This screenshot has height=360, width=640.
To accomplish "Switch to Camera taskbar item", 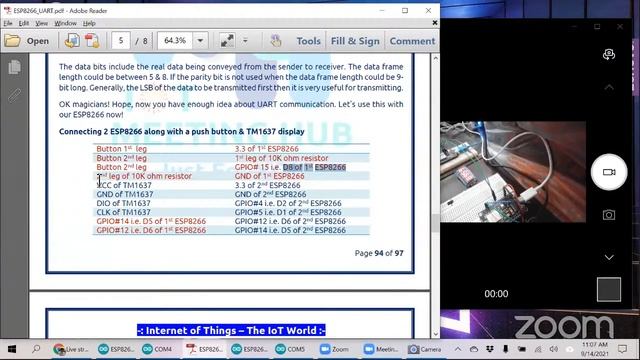I will coord(425,349).
